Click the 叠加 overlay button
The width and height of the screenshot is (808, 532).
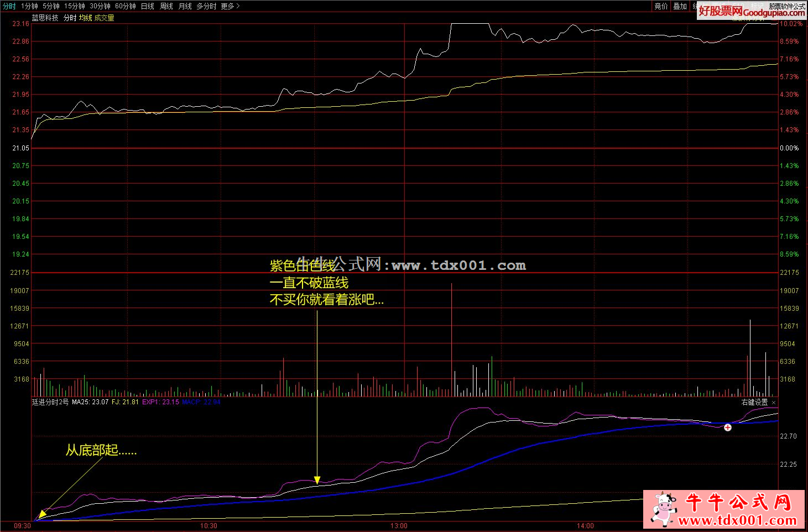[x=680, y=6]
